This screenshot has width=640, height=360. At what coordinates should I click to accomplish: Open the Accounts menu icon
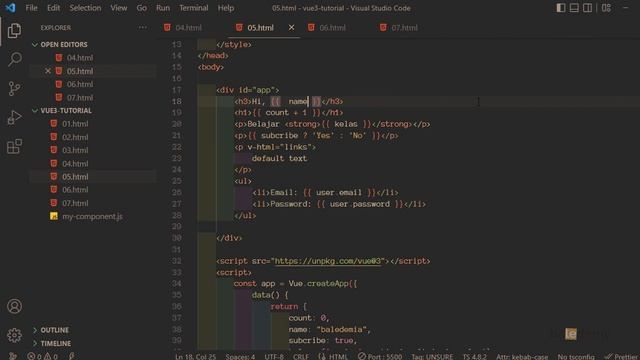14,306
